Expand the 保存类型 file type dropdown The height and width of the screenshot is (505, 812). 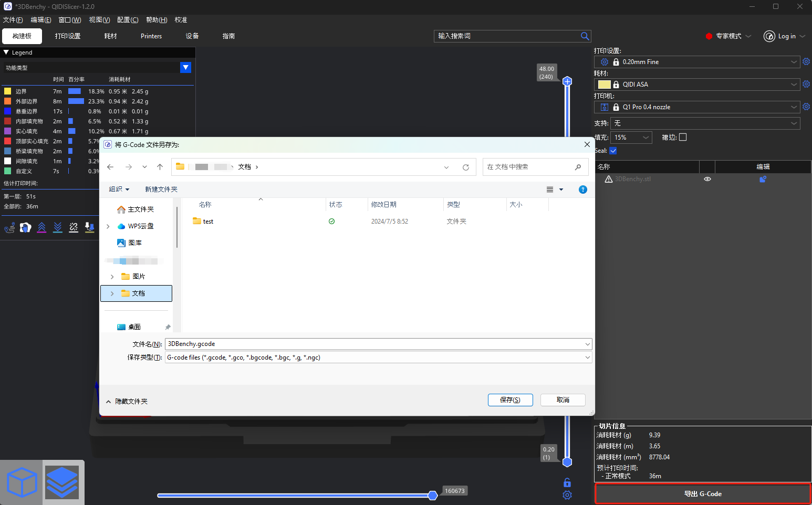tap(587, 357)
